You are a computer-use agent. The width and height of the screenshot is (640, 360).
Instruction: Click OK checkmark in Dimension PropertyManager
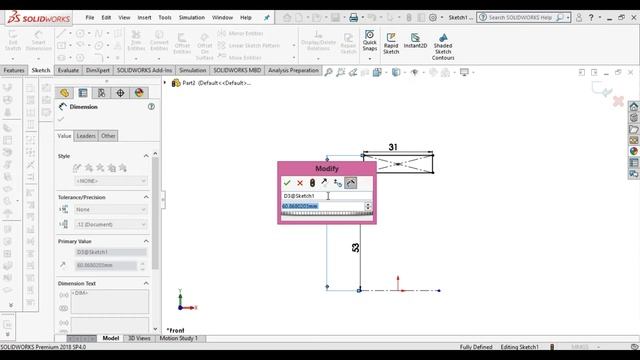click(61, 119)
